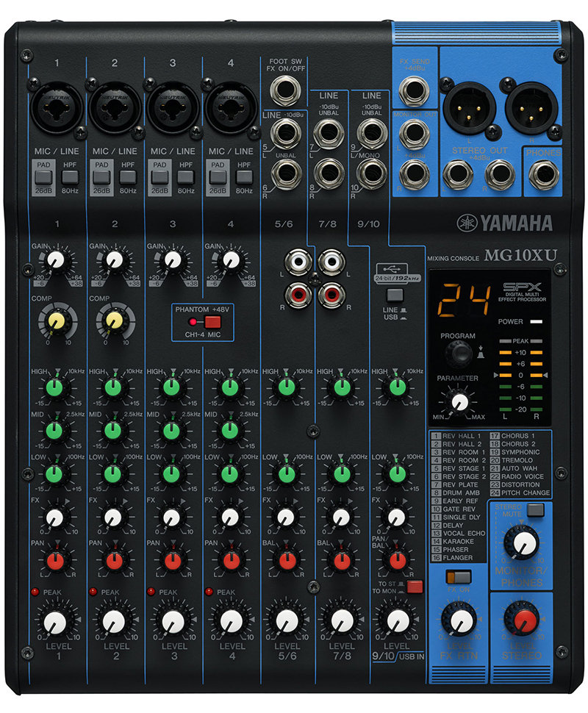This screenshot has height=713, width=588.
Task: Click channel 5/6 red BAL knob
Action: pos(287,561)
